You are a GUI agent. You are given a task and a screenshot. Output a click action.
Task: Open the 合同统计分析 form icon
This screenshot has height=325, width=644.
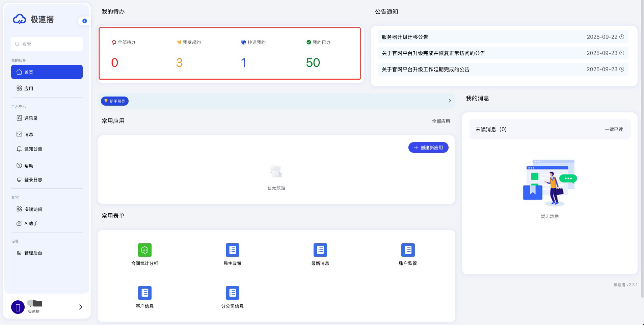pos(144,250)
